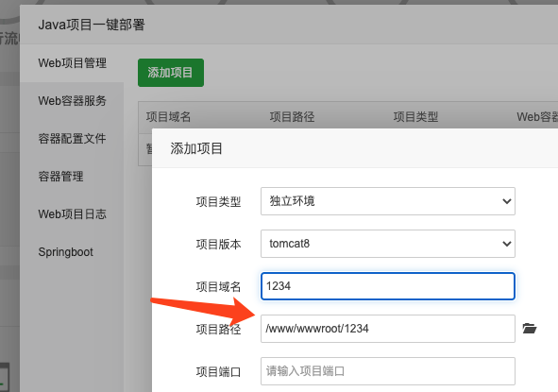
Task: Click the 项目版本 form label
Action: coord(218,245)
